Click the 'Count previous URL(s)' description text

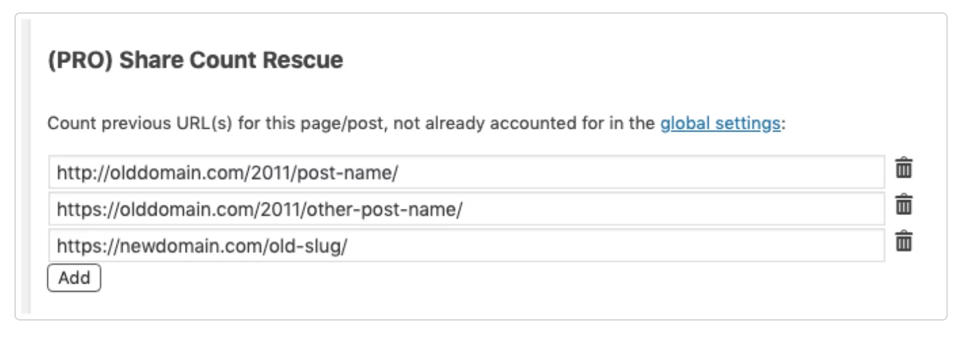coord(415,125)
